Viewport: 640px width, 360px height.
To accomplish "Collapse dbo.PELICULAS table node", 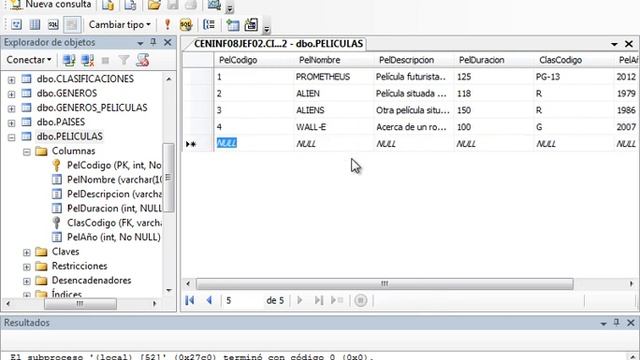I will point(11,138).
